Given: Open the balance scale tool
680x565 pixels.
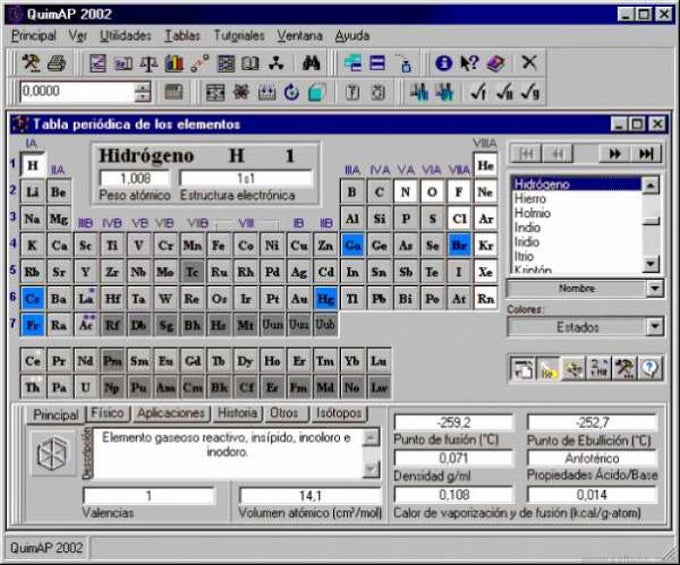Looking at the screenshot, I should tap(149, 63).
